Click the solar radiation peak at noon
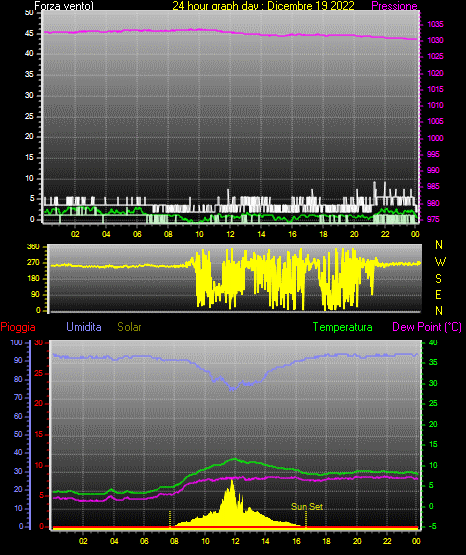The width and height of the screenshot is (466, 555). pyautogui.click(x=232, y=481)
